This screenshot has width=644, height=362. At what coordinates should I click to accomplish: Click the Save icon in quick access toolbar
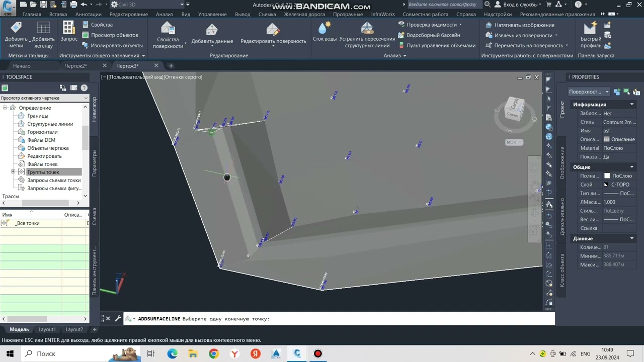[43, 5]
